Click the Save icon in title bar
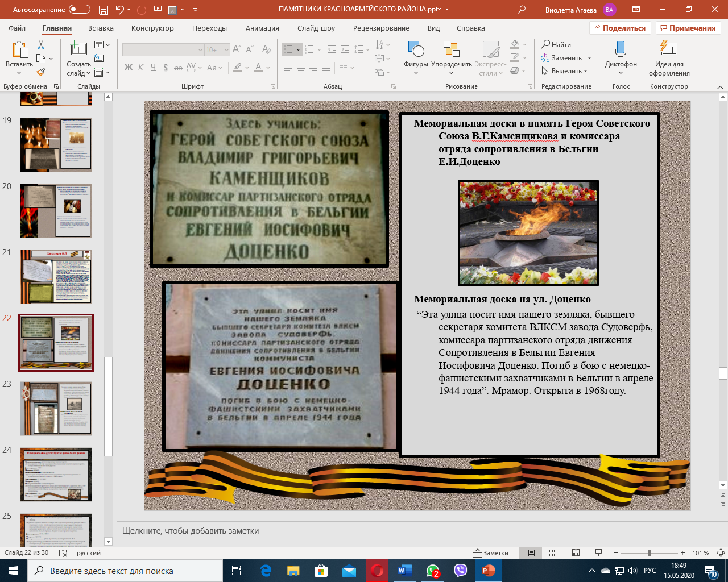Viewport: 728px width, 582px height. [104, 10]
